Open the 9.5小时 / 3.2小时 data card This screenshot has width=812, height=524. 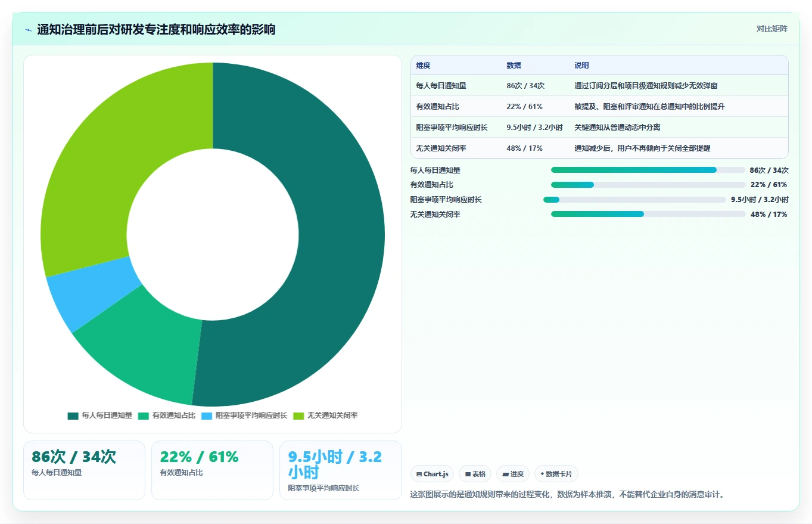pyautogui.click(x=341, y=470)
